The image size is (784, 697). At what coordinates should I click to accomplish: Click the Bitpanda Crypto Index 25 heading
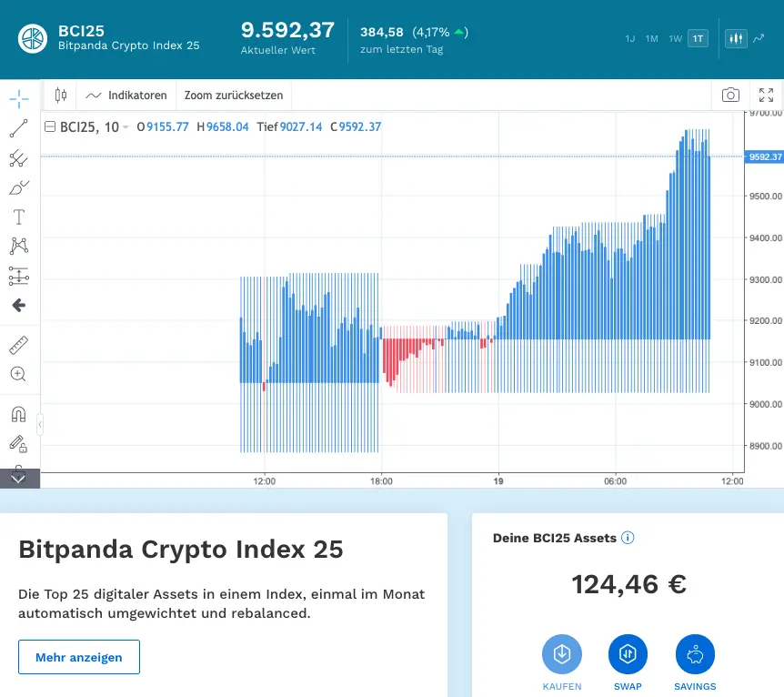(180, 550)
